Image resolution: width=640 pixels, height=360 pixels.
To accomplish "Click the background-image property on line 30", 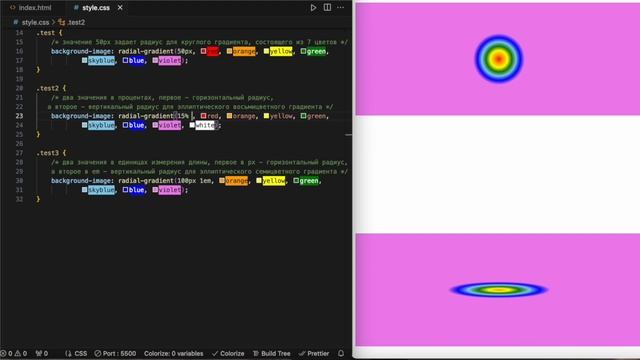I will pos(81,180).
